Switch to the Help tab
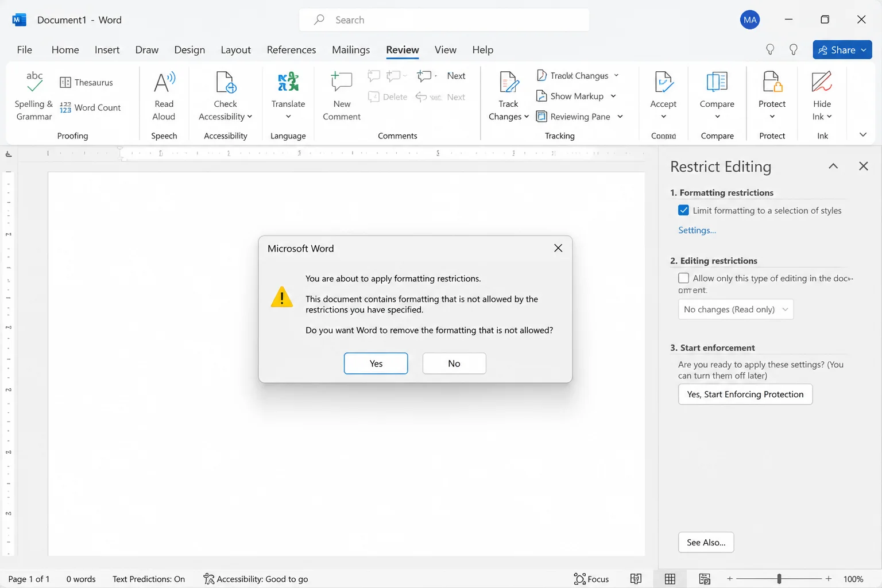The height and width of the screenshot is (588, 882). [483, 50]
